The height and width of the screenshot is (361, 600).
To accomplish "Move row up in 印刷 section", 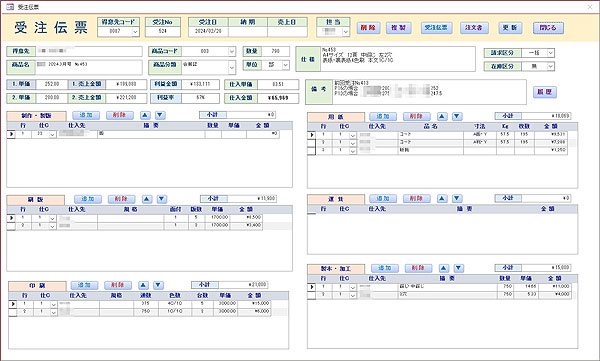I will pyautogui.click(x=143, y=285).
